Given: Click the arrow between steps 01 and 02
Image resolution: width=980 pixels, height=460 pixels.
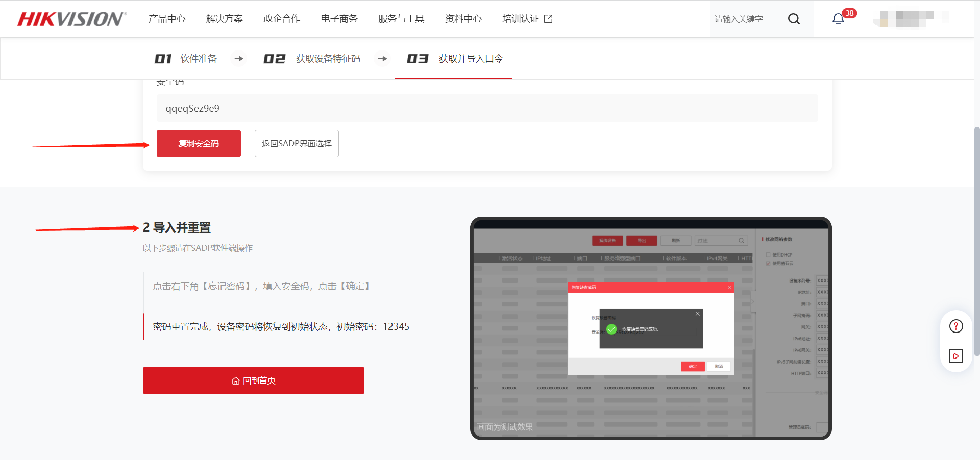Looking at the screenshot, I should click(239, 59).
